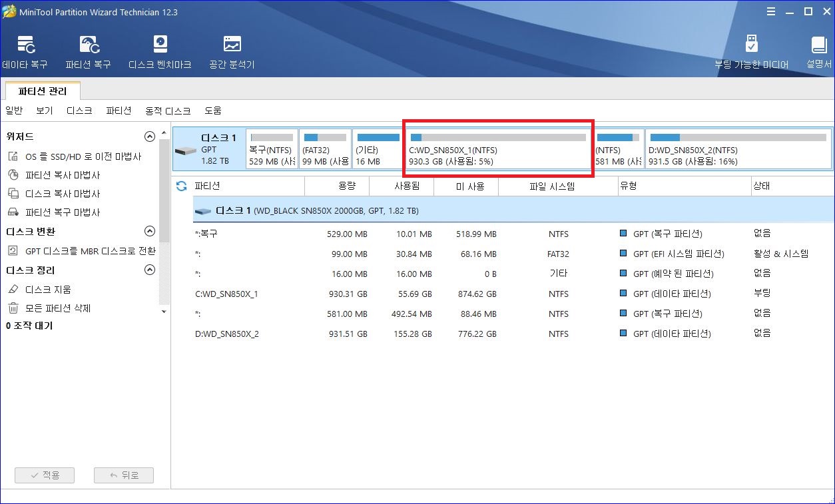Select the 99.00 MB FAT32 partition row
Image resolution: width=835 pixels, height=504 pixels.
click(x=513, y=254)
